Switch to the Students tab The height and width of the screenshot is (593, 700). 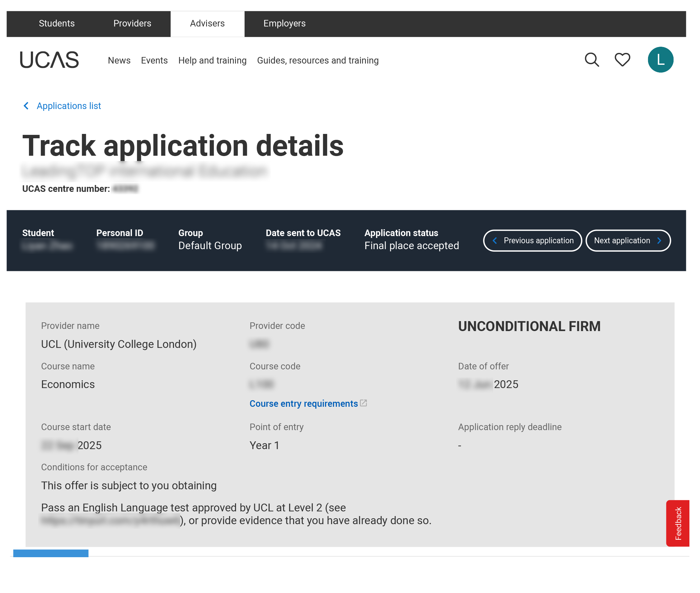point(56,24)
